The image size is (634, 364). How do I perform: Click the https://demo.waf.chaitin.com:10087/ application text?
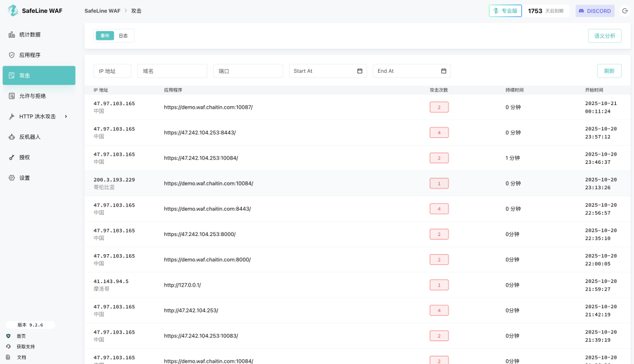pyautogui.click(x=208, y=107)
